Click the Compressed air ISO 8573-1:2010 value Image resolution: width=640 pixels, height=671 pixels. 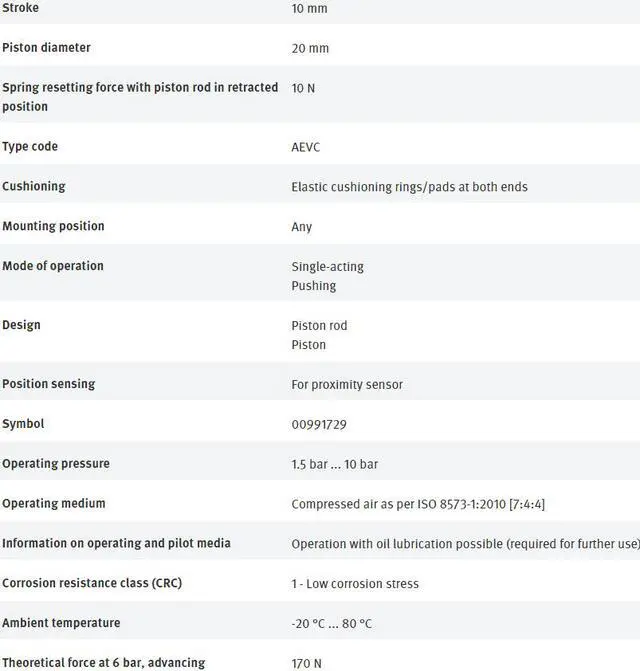click(x=418, y=504)
